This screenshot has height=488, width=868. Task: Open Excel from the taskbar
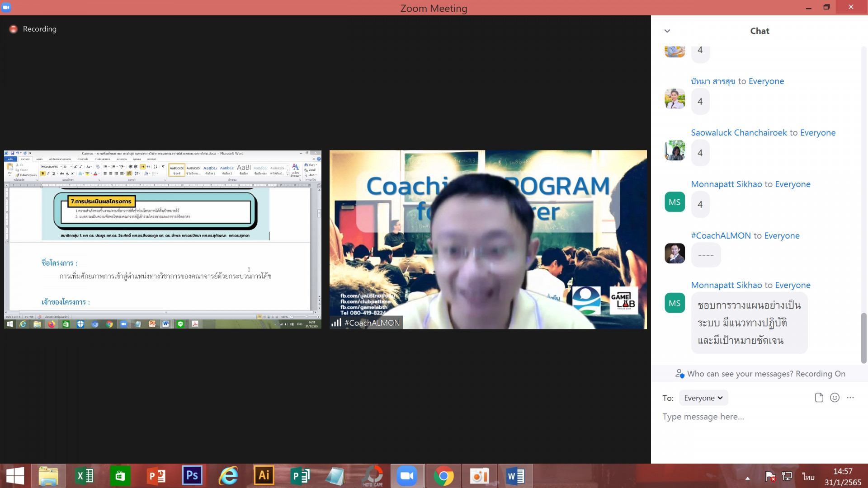point(84,476)
